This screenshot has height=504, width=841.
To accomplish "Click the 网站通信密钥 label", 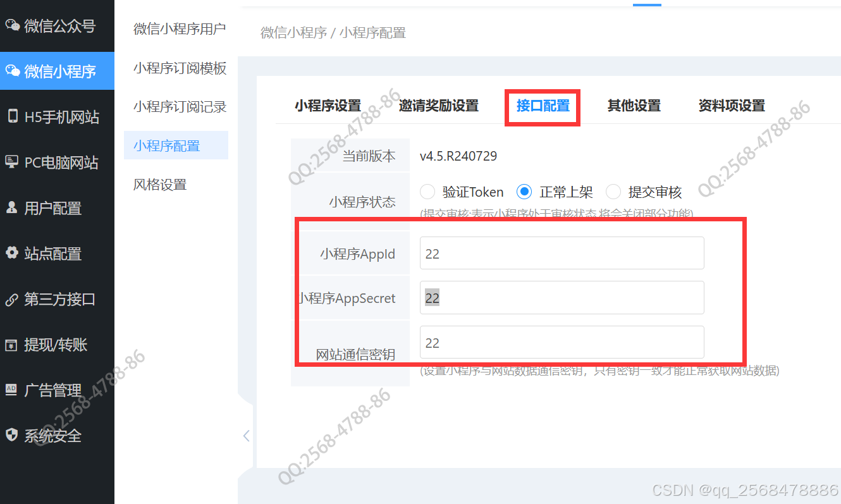I will tap(355, 355).
